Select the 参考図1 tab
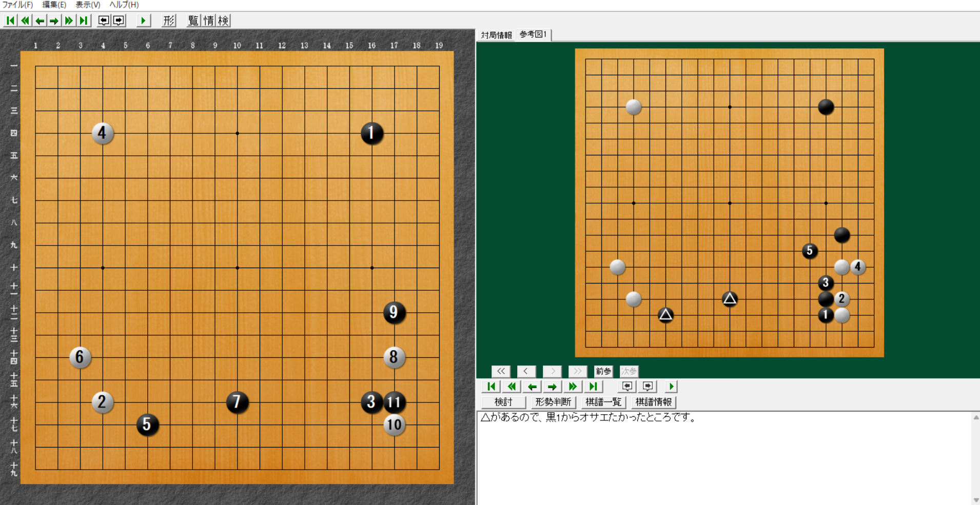The image size is (980, 505). tap(533, 34)
